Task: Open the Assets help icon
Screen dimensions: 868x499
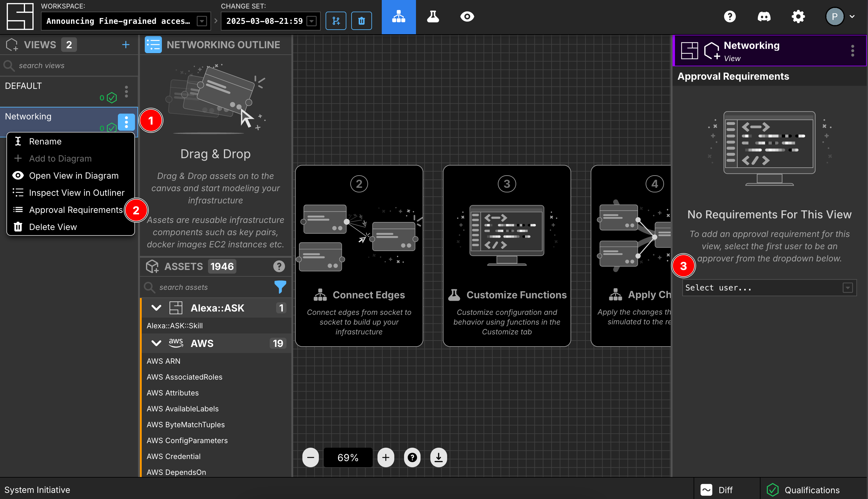Action: tap(279, 266)
